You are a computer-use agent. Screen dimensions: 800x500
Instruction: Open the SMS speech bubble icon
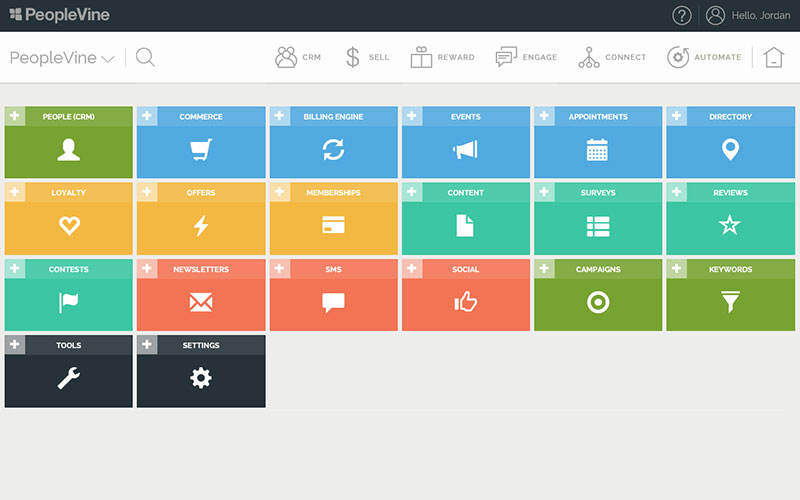pyautogui.click(x=333, y=303)
